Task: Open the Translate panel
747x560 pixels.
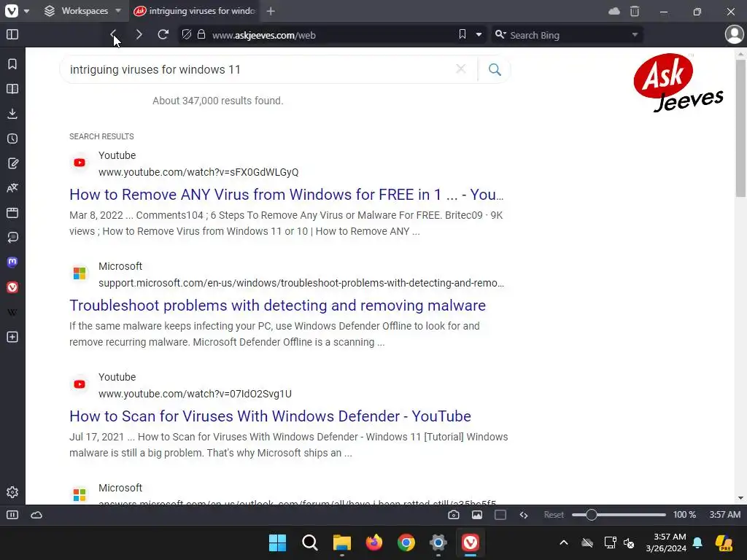Action: click(x=12, y=188)
